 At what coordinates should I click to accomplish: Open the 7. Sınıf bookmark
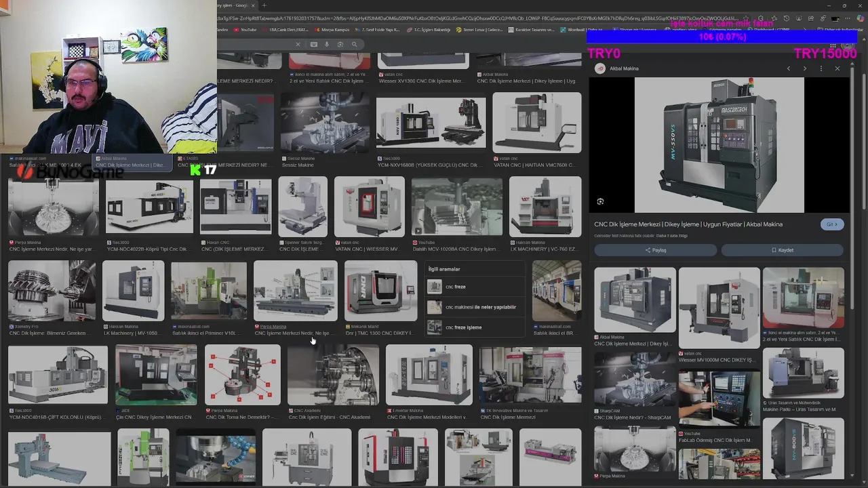(378, 30)
